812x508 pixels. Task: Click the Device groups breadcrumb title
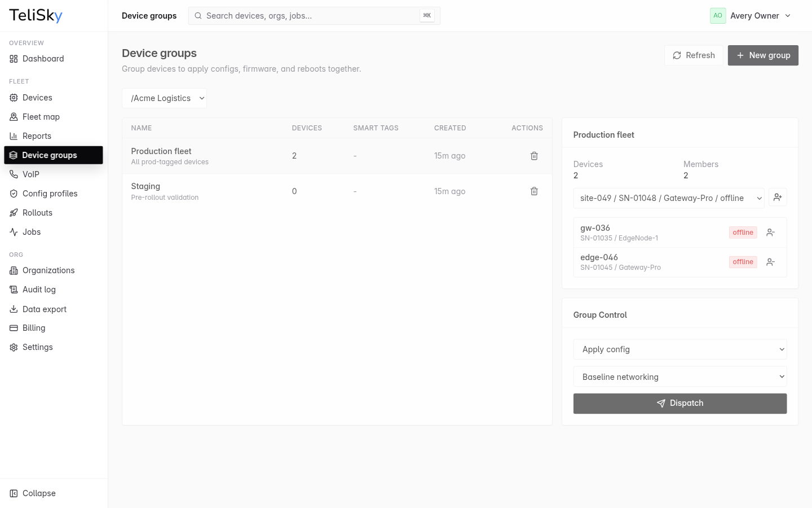[149, 16]
